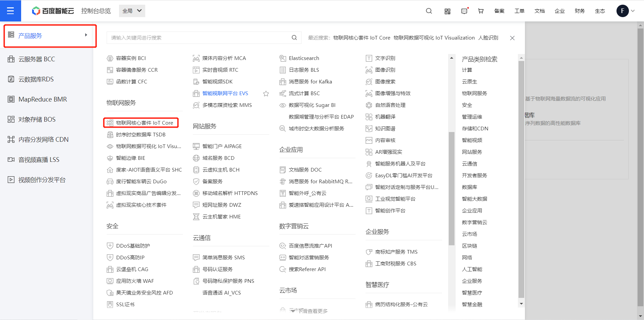Open the 财务 menu in the top bar
This screenshot has height=320, width=644.
(x=579, y=11)
